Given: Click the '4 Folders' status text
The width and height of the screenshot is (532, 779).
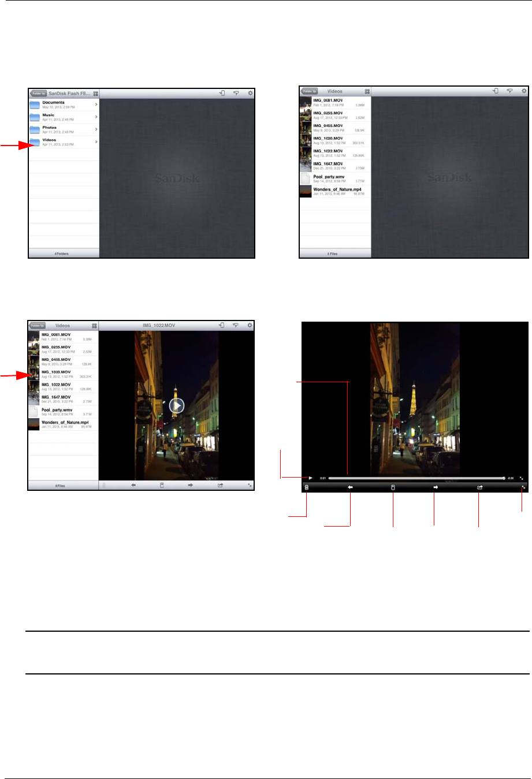Looking at the screenshot, I should pos(61,254).
